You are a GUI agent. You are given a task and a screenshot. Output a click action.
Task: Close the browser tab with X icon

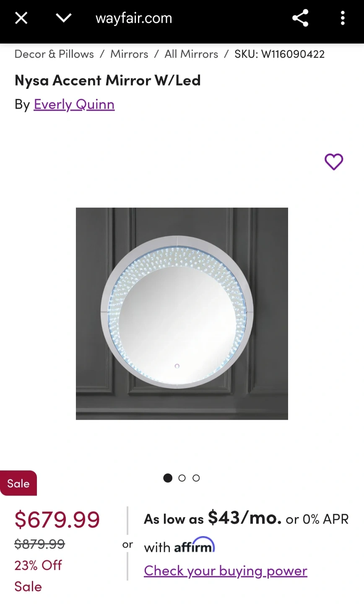21,18
